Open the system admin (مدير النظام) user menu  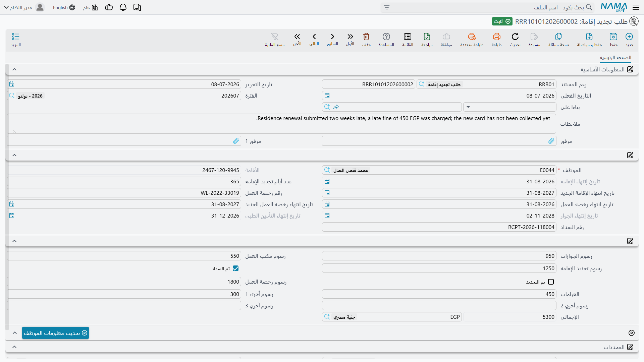click(24, 7)
